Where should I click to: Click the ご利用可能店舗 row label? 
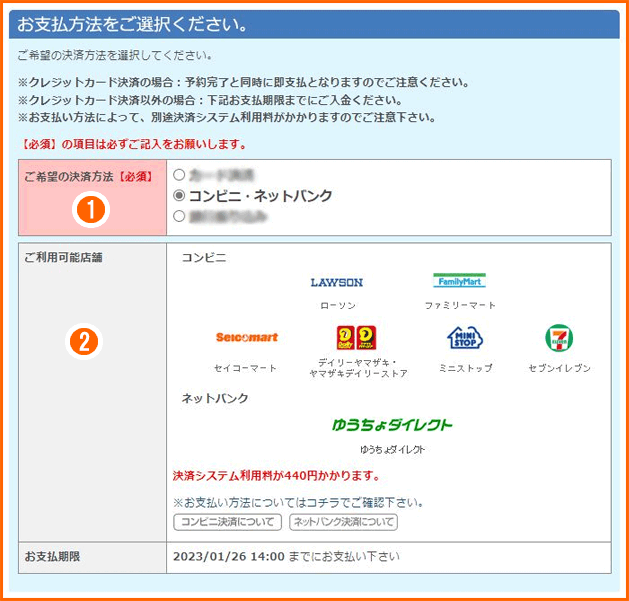pyautogui.click(x=63, y=258)
